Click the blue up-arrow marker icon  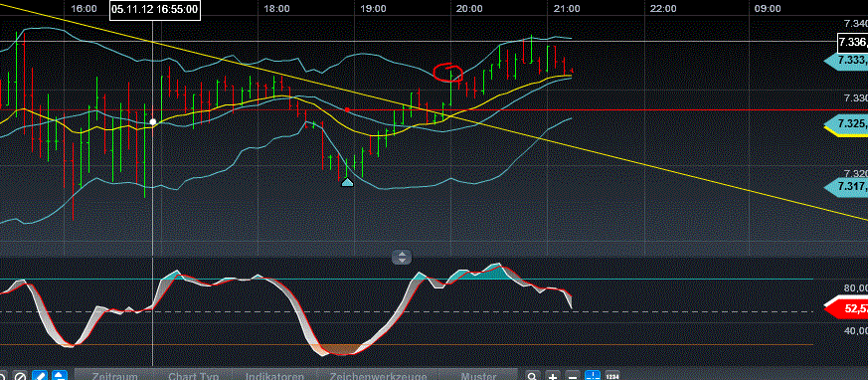[x=60, y=376]
